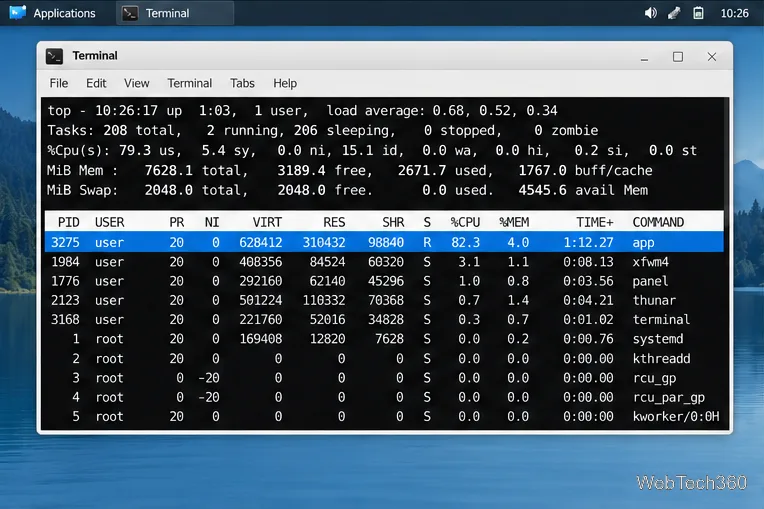Image resolution: width=764 pixels, height=509 pixels.
Task: Click the systemd command entry
Action: (x=658, y=339)
